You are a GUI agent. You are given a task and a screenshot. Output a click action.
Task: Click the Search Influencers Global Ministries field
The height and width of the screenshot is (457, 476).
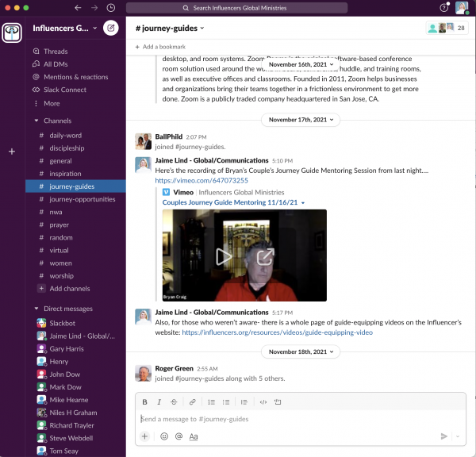[x=236, y=8]
